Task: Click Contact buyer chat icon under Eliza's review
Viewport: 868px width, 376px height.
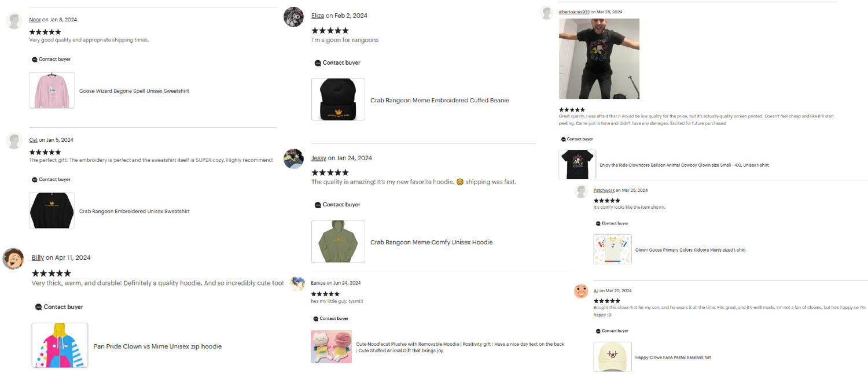Action: tap(318, 63)
